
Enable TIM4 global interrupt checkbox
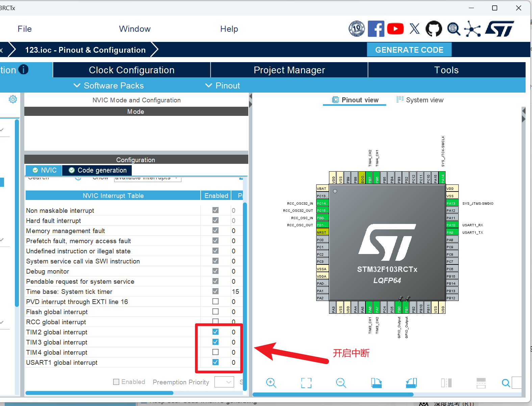pyautogui.click(x=216, y=352)
